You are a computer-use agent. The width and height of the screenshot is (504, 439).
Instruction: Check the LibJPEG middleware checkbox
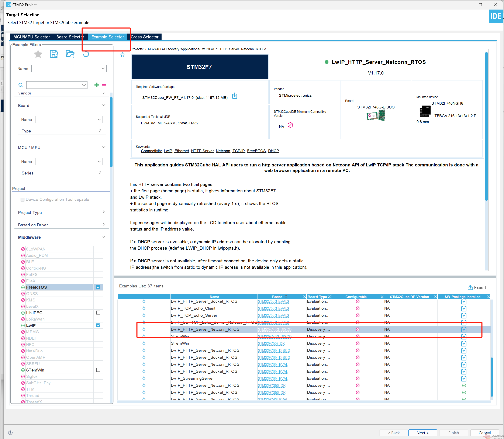98,313
